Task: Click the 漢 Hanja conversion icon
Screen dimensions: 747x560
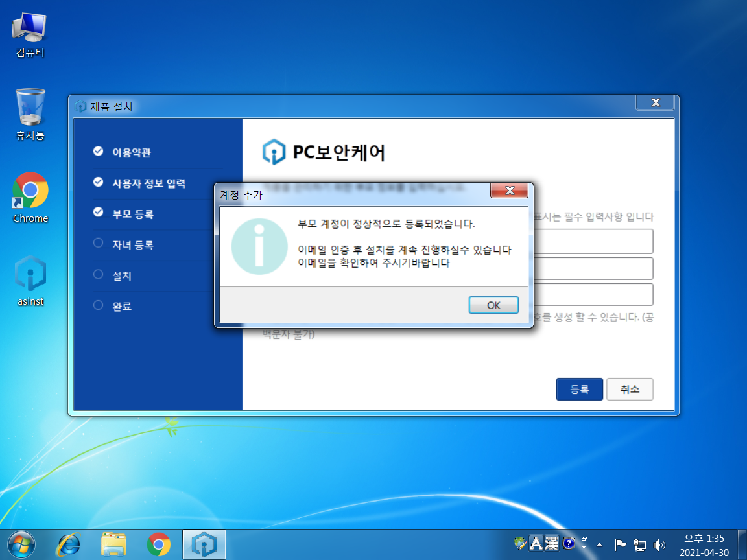Action: 552,543
